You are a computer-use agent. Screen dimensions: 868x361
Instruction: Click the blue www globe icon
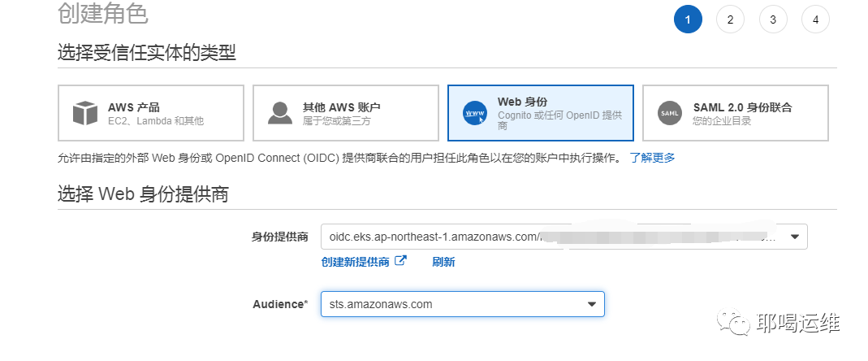coord(475,113)
